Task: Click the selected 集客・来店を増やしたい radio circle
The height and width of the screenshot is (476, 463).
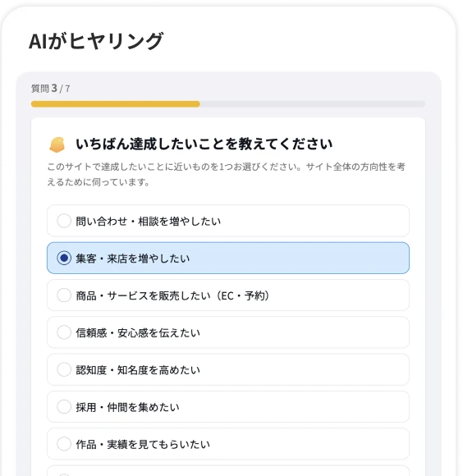Action: point(64,258)
